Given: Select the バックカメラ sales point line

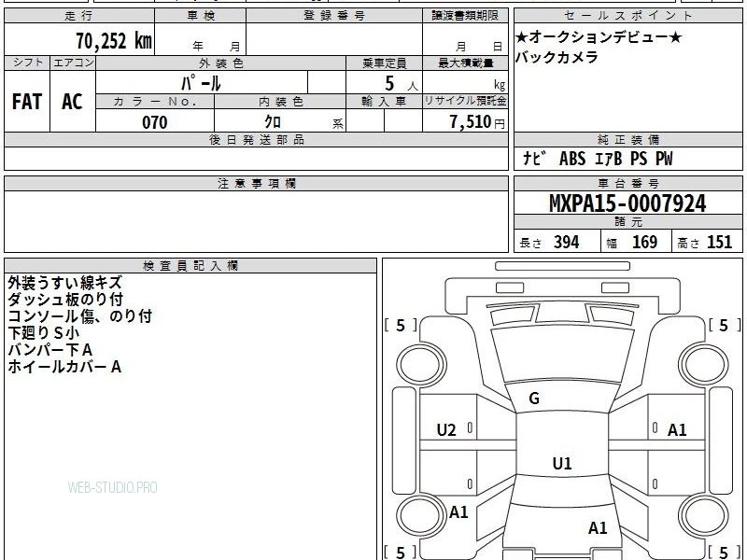Looking at the screenshot, I should 557,57.
